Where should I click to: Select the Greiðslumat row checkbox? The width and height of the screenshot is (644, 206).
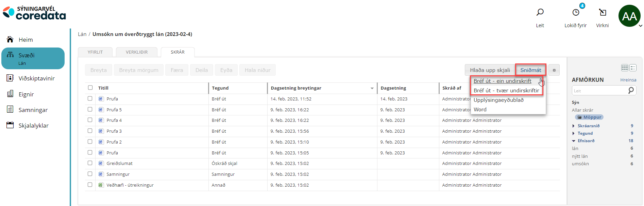click(90, 163)
